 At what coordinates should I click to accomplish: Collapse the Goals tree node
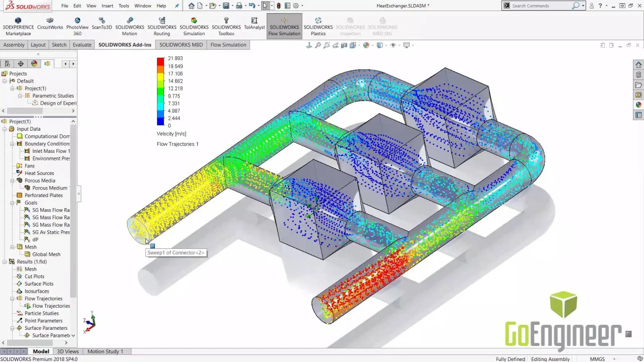pos(12,203)
